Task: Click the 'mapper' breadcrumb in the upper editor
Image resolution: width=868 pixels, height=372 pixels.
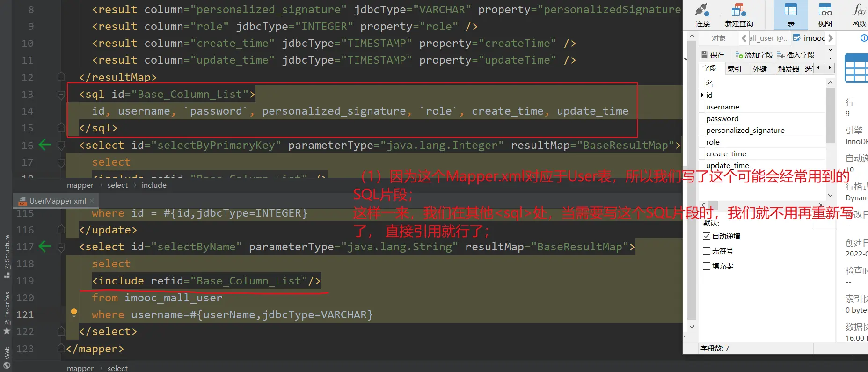Action: 80,185
